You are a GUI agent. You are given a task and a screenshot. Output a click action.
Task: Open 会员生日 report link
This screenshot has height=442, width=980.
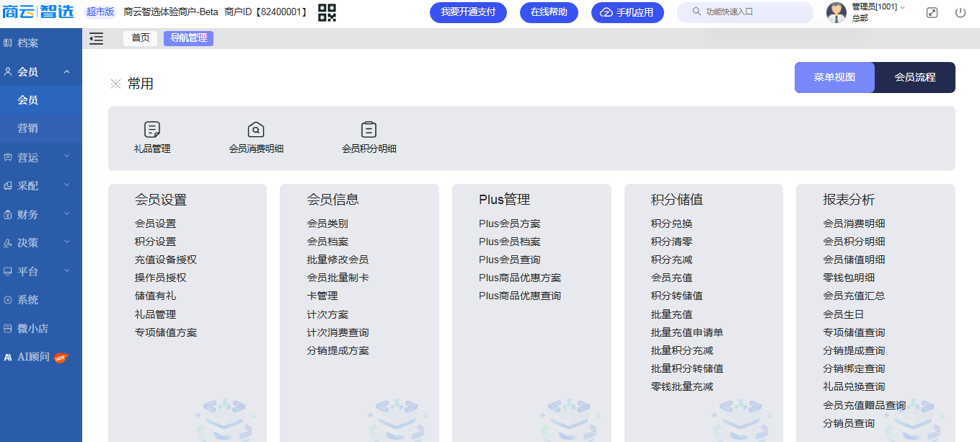click(844, 314)
